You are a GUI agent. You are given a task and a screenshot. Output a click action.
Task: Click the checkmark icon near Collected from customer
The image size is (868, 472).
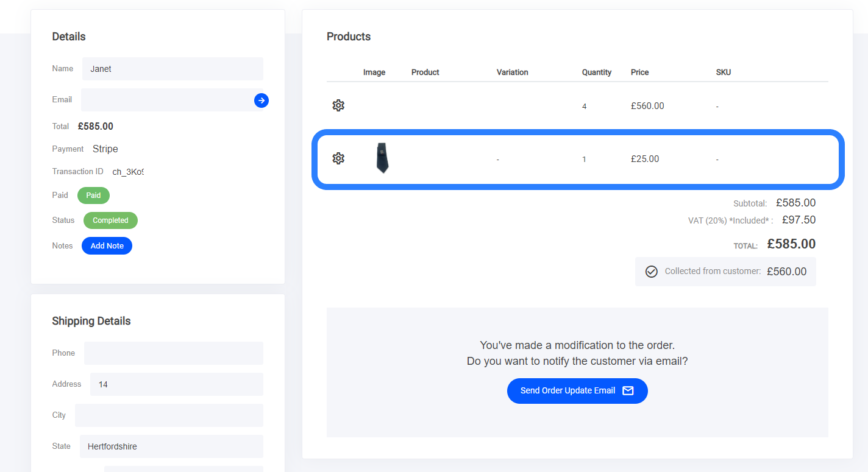point(651,272)
